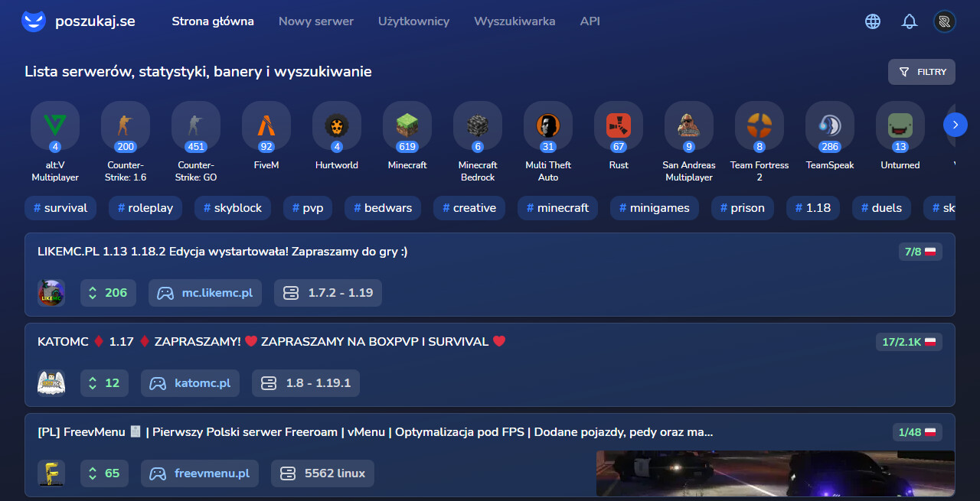Screen dimensions: 980x501
Task: Choose the TeamSpeak category icon
Action: point(830,125)
